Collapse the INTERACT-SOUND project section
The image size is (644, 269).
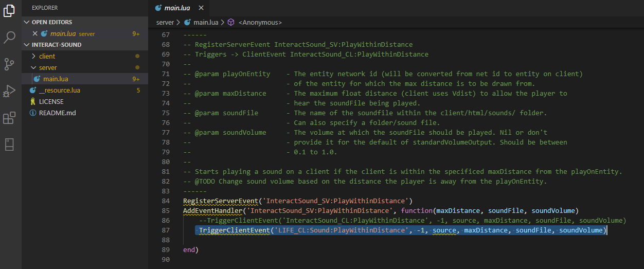(85, 45)
